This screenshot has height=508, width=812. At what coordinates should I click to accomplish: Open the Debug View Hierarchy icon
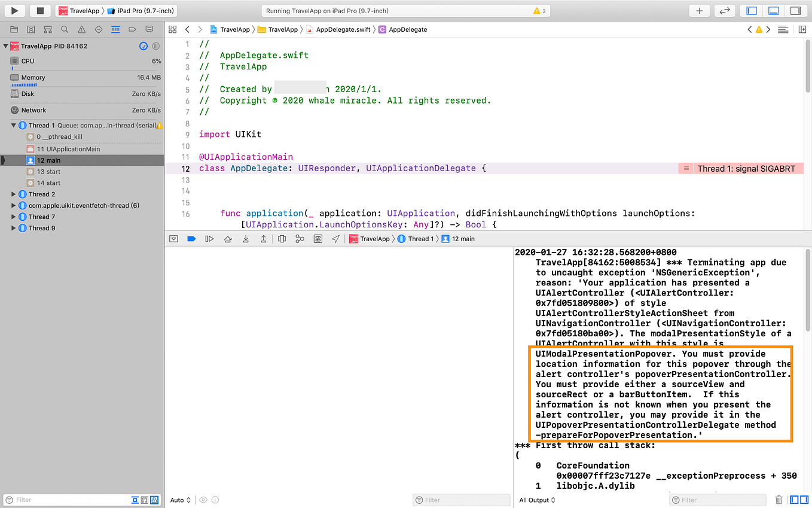tap(282, 239)
